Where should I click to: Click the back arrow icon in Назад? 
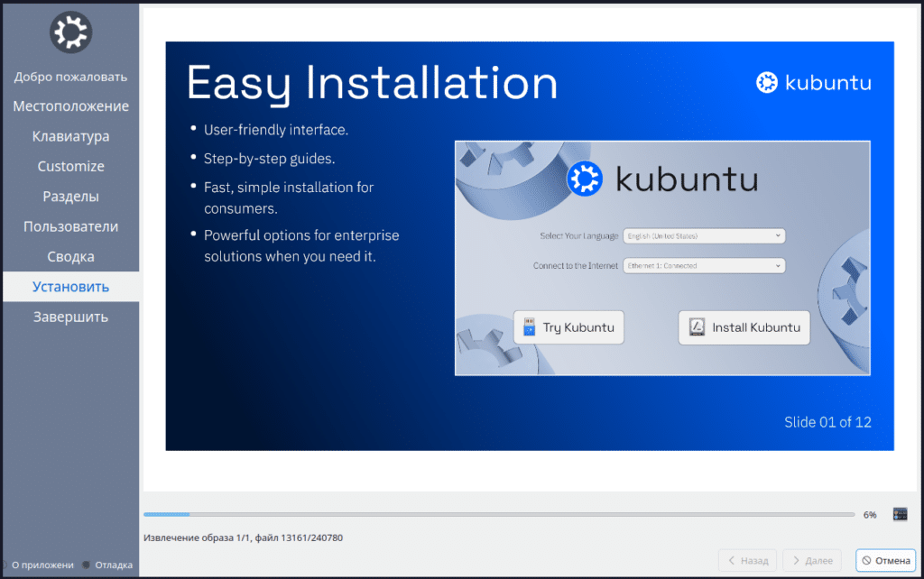coord(733,559)
